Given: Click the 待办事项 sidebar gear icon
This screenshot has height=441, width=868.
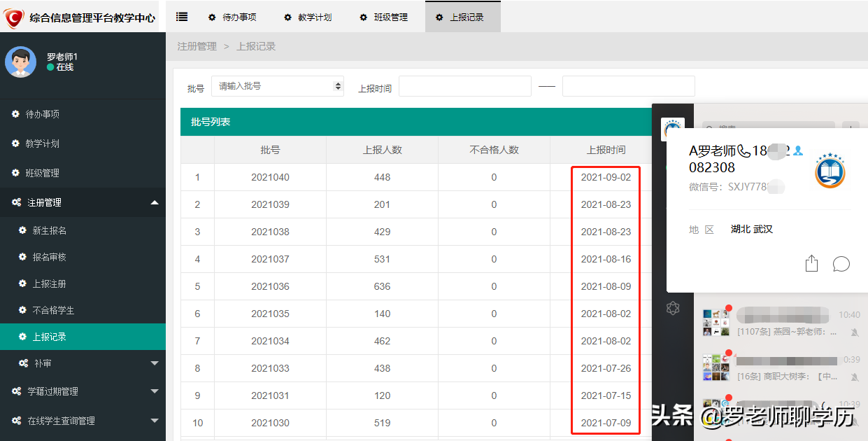Looking at the screenshot, I should [15, 114].
